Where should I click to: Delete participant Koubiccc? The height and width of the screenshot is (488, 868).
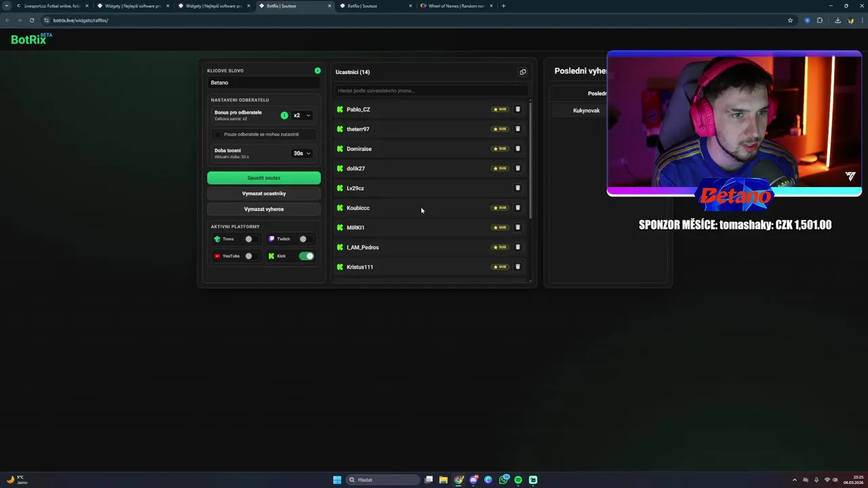pos(517,207)
